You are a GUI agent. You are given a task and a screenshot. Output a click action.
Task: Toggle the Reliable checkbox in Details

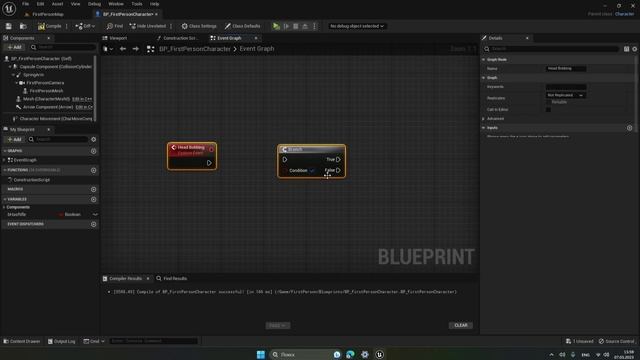[549, 102]
